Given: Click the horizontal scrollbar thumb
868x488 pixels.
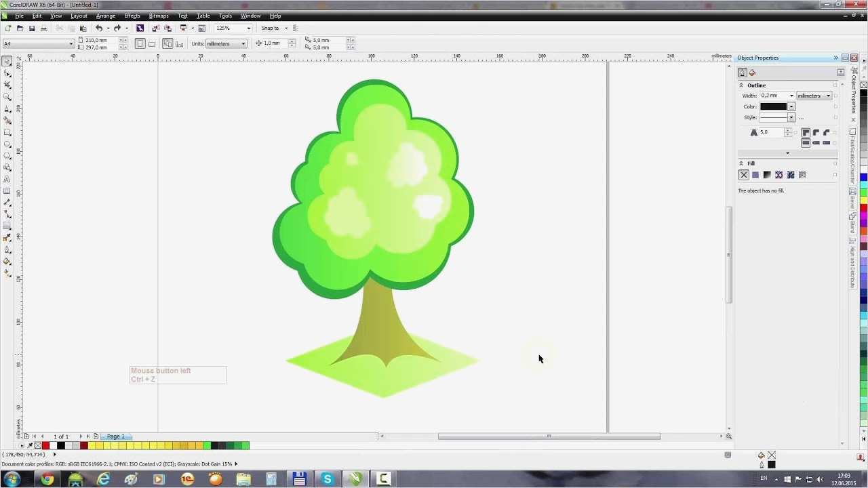Looking at the screenshot, I should coord(549,436).
